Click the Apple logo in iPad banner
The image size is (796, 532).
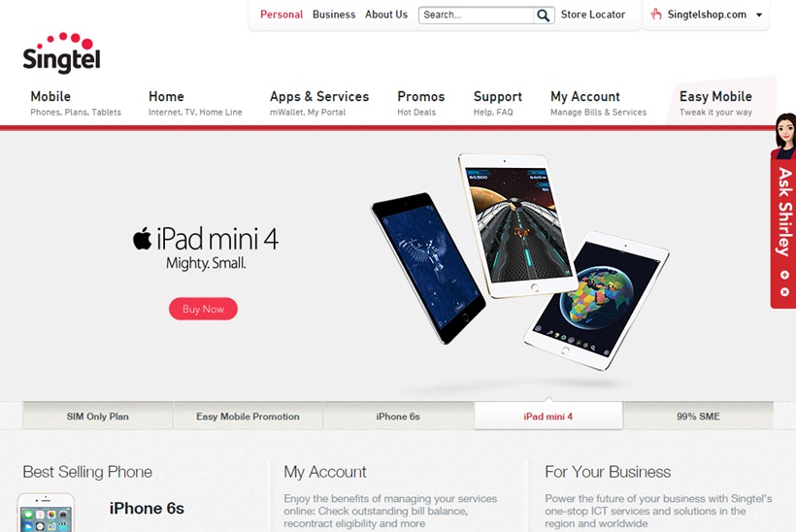pos(142,238)
